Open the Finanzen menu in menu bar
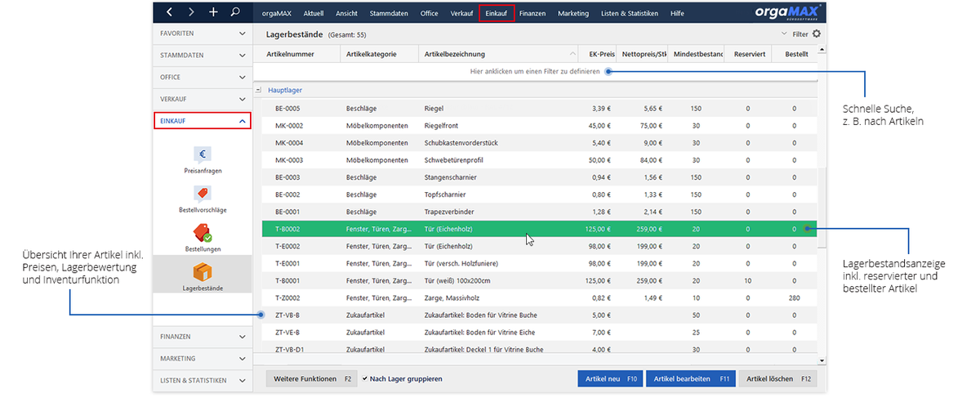This screenshot has height=398, width=980. 532,13
